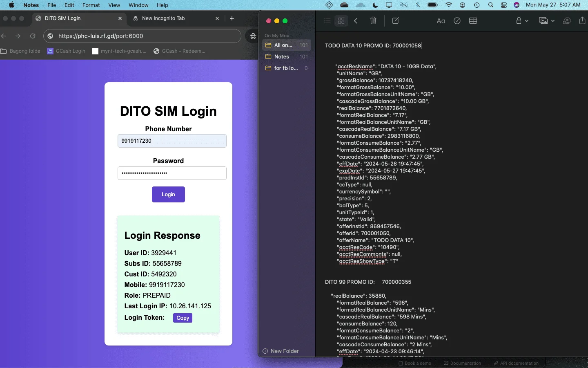Click the "offerName": "TODO DATA 10" line

[375, 240]
